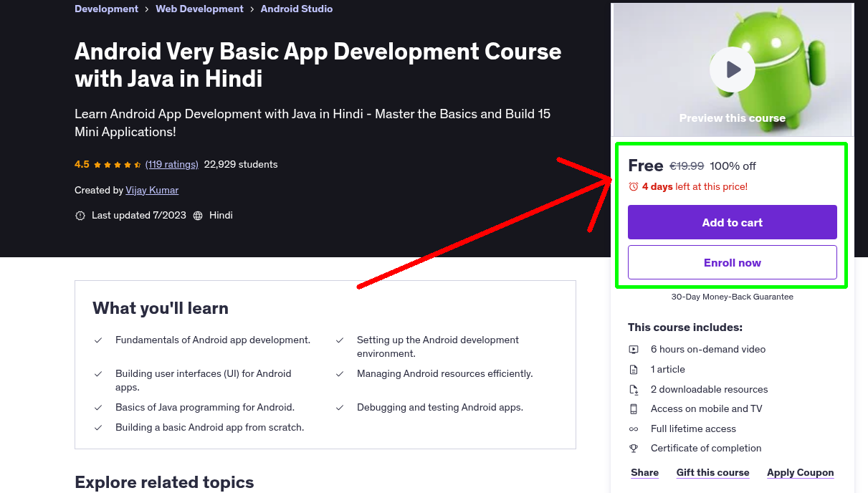868x493 pixels.
Task: Click the alarm clock icon by 4 days left
Action: point(634,186)
